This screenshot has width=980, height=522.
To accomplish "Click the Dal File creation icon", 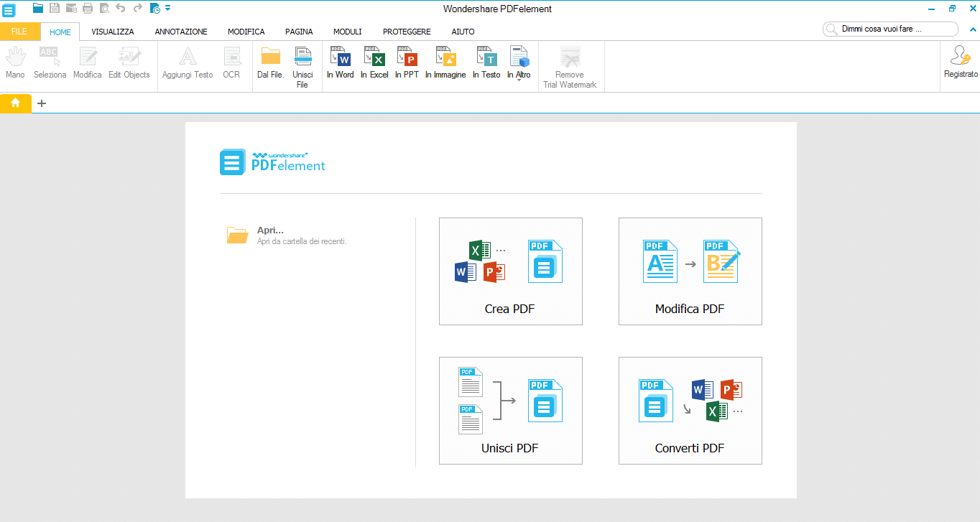I will (x=270, y=62).
